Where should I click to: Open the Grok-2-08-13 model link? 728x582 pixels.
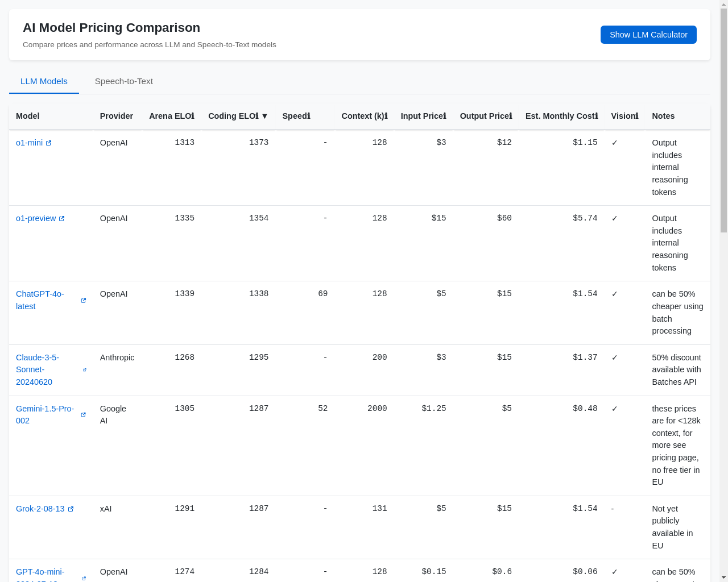(x=40, y=509)
